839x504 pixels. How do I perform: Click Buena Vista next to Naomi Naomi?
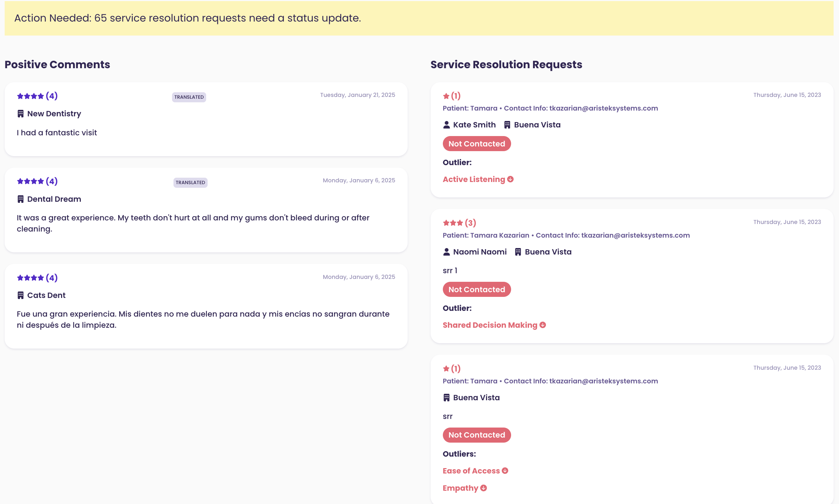pyautogui.click(x=548, y=252)
